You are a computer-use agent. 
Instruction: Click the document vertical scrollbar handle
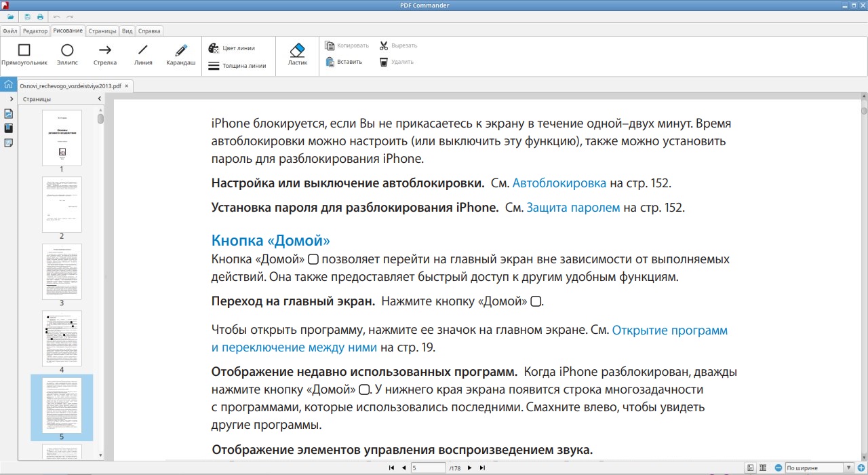pyautogui.click(x=864, y=111)
